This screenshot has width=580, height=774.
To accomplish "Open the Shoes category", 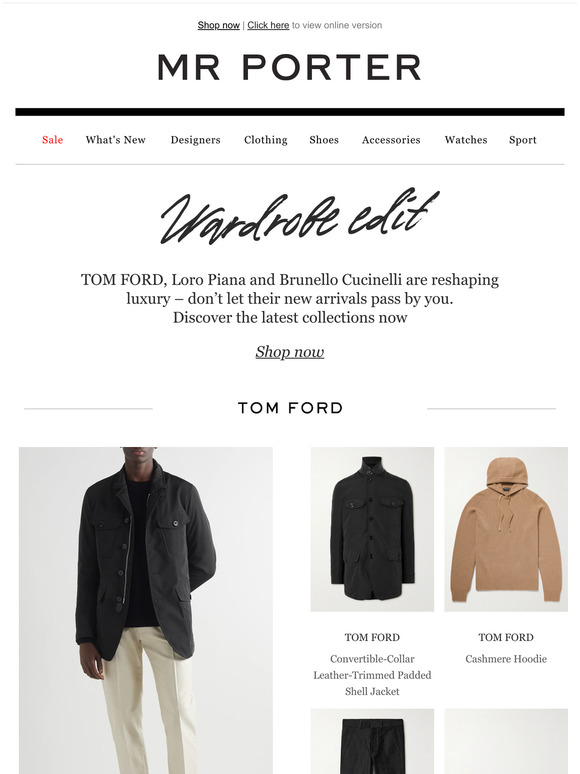I will (x=324, y=140).
